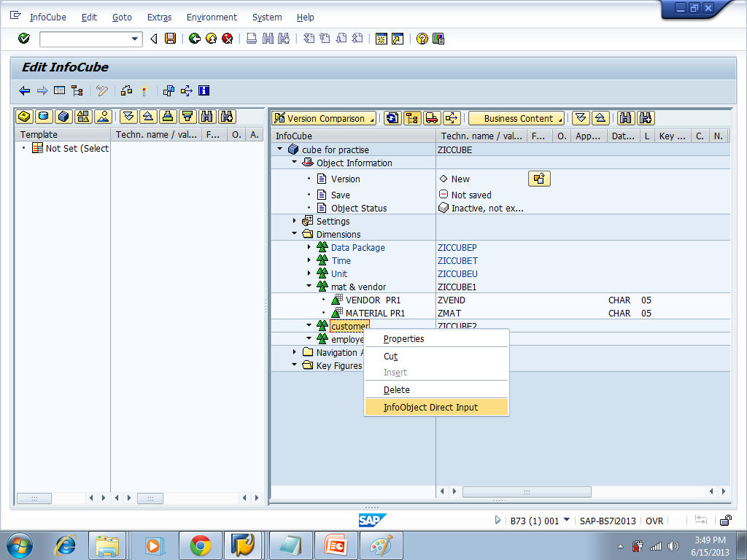This screenshot has width=747, height=560.
Task: Open the detail view icon beside the back arrows
Action: (x=58, y=90)
